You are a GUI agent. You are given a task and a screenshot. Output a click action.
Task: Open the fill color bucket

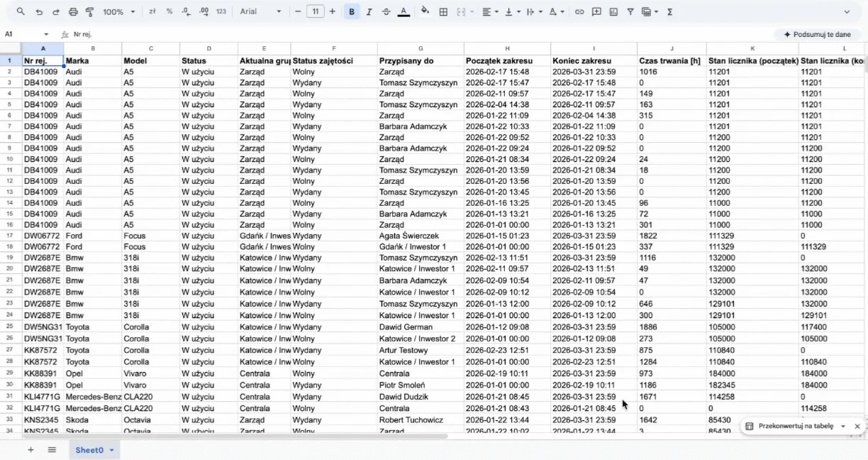coord(425,11)
